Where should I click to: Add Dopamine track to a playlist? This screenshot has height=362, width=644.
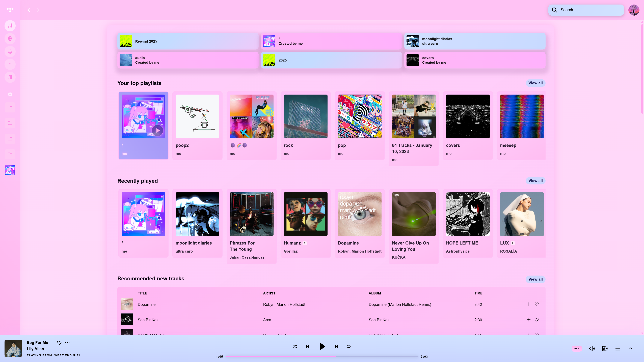(x=528, y=304)
